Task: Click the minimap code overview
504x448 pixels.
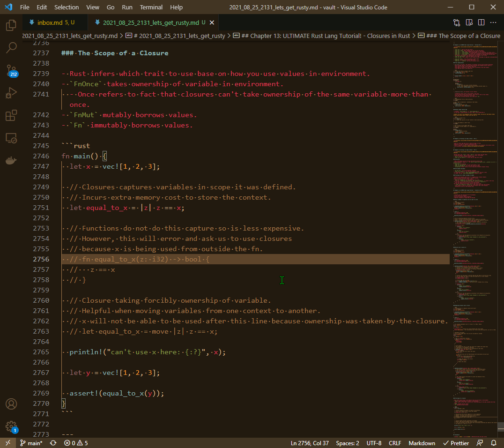Action: [474, 239]
